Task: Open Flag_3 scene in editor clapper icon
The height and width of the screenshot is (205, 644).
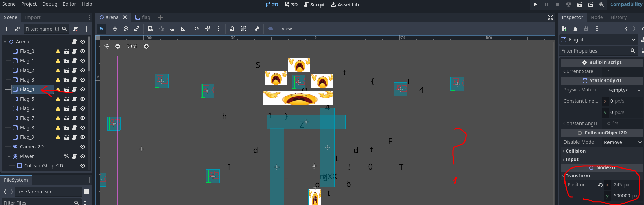Action: [66, 80]
